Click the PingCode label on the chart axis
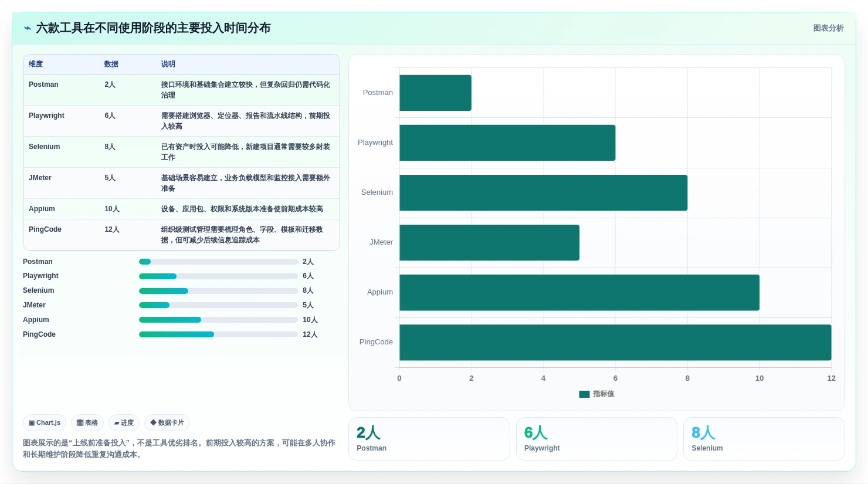868x484 pixels. [x=376, y=342]
